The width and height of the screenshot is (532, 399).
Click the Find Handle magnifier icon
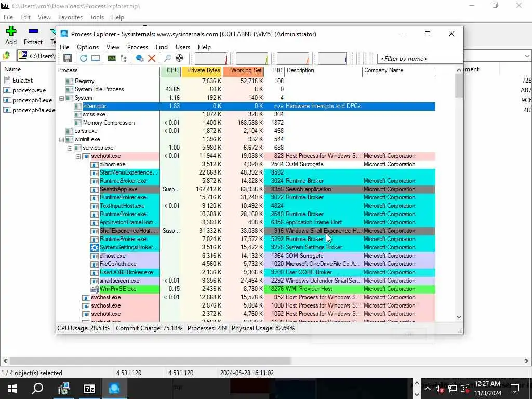point(167,58)
